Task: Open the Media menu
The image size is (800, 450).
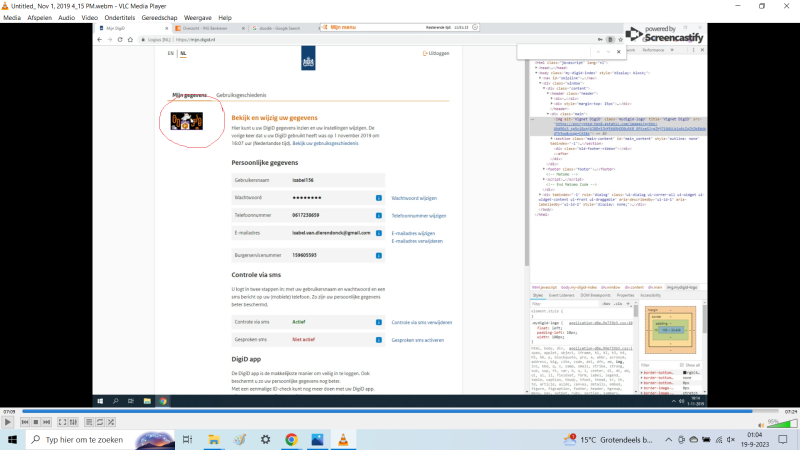Action: (12, 18)
